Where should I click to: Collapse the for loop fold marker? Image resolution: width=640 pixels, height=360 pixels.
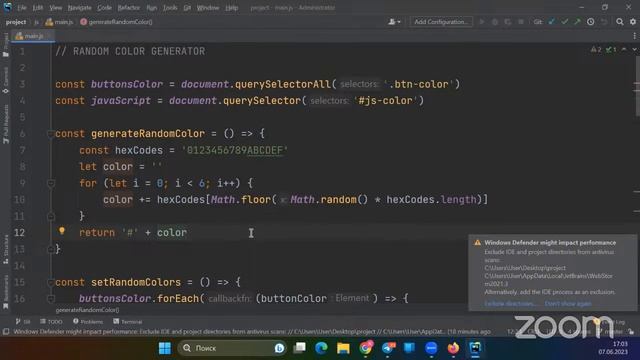point(51,183)
